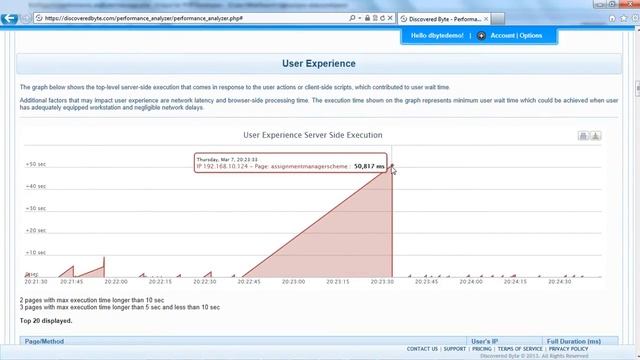Click 'User Experience Server Side Execution' chart title
This screenshot has width=640, height=360.
[x=313, y=135]
